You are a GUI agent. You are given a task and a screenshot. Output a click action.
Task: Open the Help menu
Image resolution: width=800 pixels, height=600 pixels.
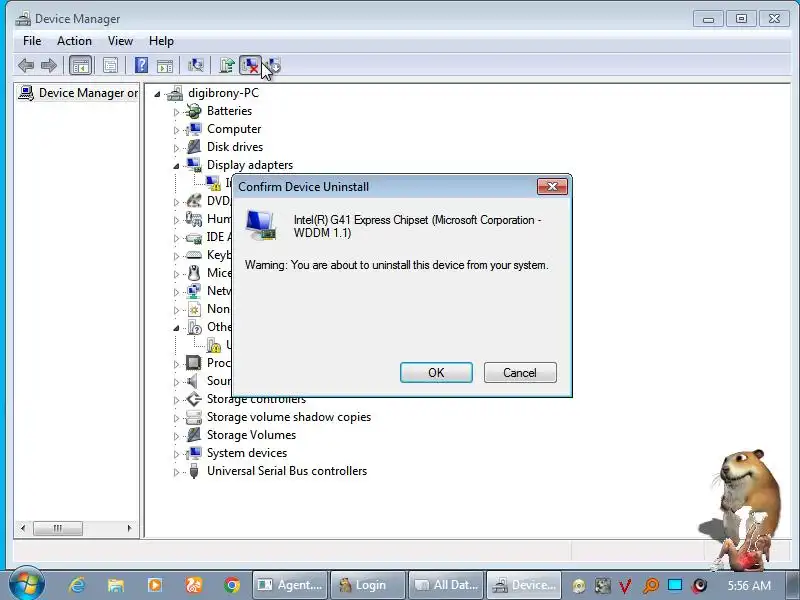point(161,41)
